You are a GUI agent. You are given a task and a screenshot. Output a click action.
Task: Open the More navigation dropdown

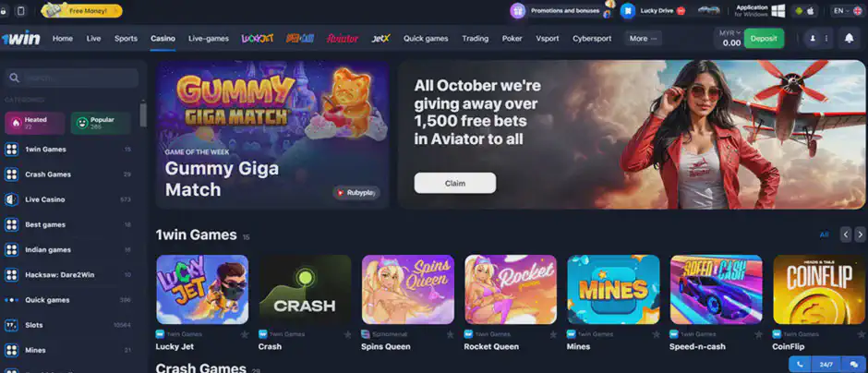click(644, 39)
